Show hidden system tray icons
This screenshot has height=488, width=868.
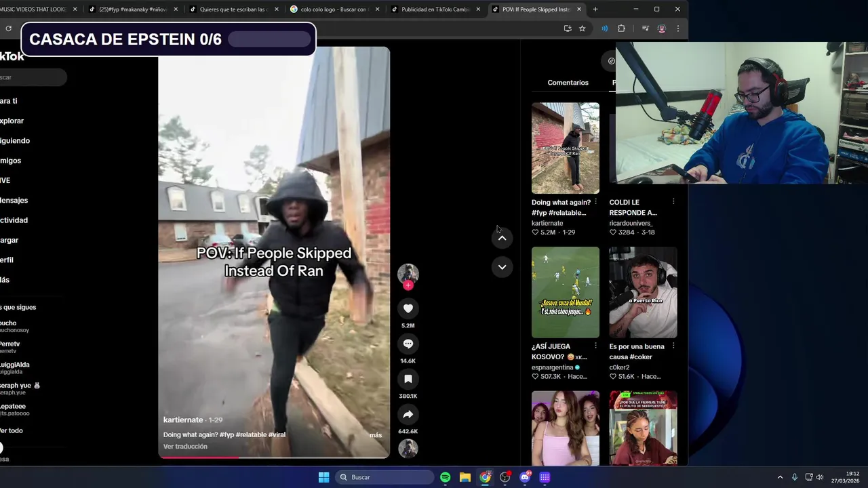pyautogui.click(x=780, y=477)
